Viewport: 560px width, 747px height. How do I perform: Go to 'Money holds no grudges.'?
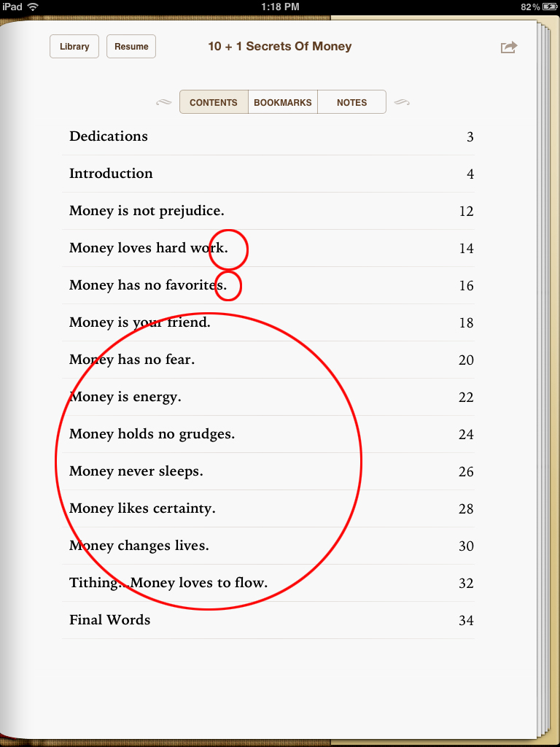coord(268,434)
